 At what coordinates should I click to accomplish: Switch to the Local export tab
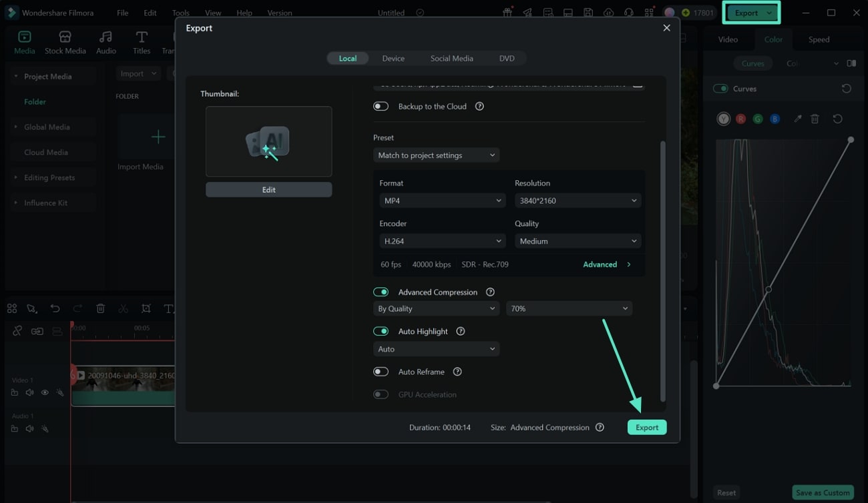(348, 59)
